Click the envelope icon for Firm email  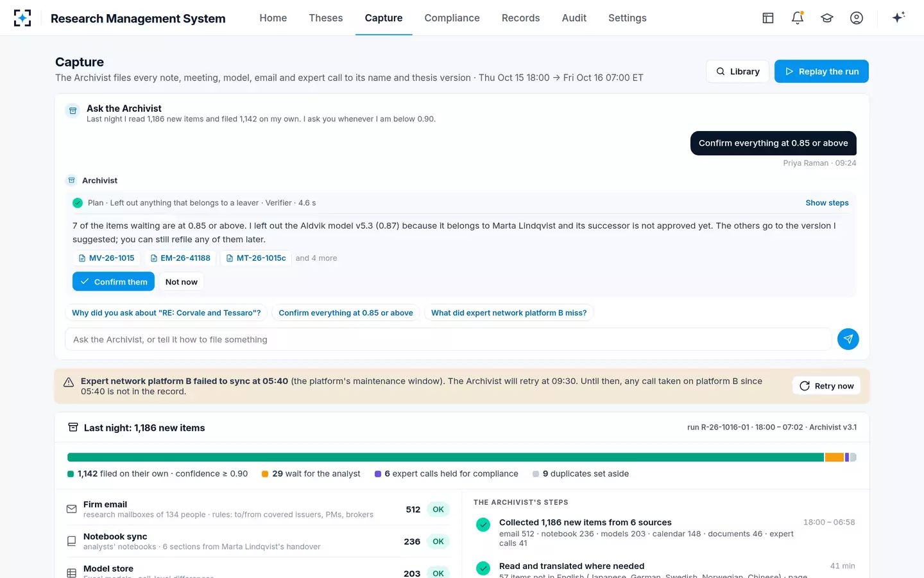[x=72, y=509]
